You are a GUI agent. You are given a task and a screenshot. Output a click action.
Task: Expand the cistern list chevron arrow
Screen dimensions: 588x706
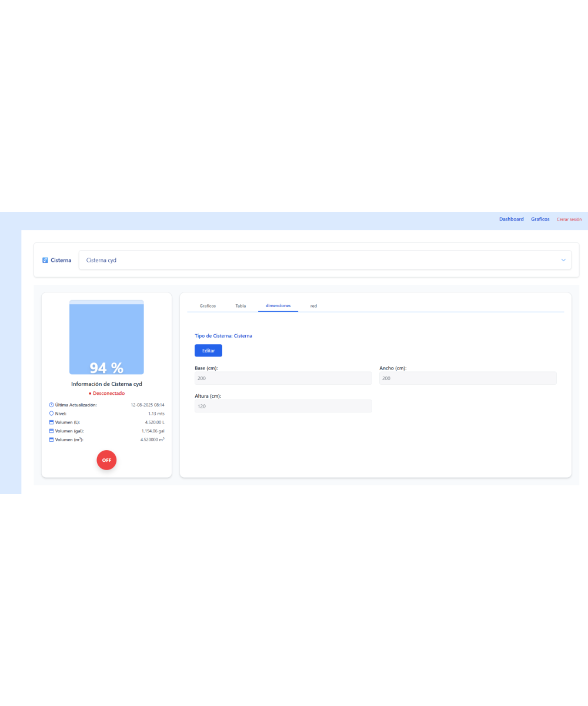pyautogui.click(x=563, y=260)
